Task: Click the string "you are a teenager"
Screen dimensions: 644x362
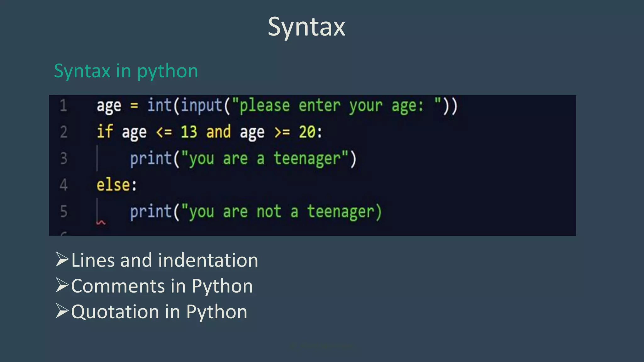Action: pyautogui.click(x=265, y=159)
